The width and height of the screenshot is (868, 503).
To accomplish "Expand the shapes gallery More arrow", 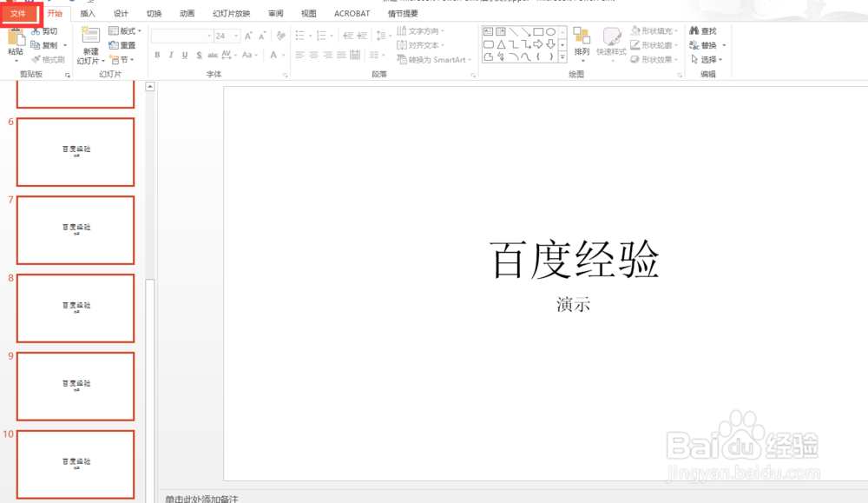I will click(562, 56).
